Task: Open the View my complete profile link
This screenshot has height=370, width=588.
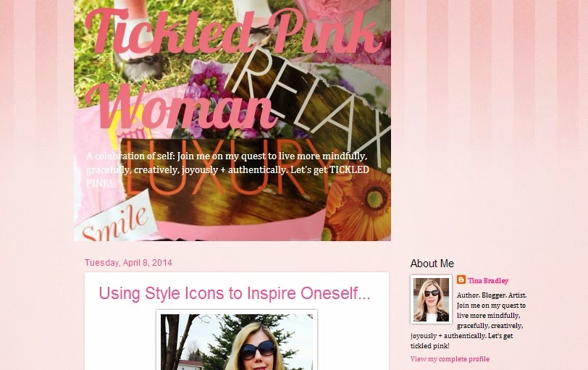Action: [450, 358]
